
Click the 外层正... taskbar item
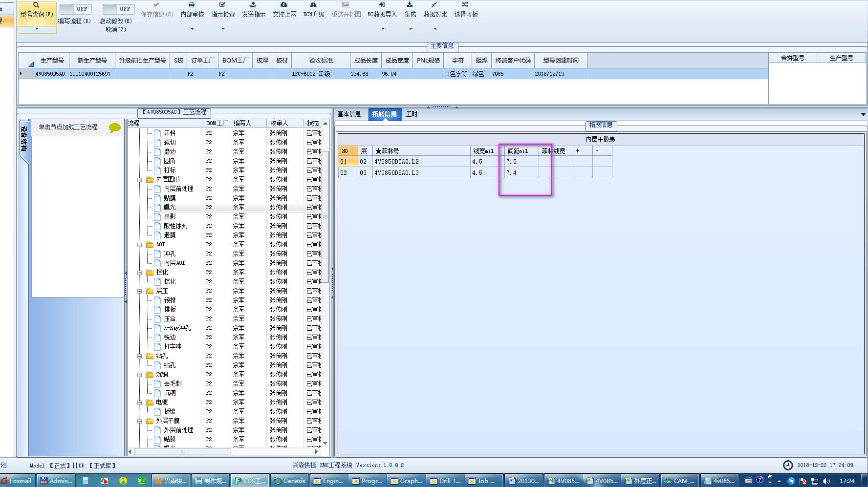click(640, 481)
